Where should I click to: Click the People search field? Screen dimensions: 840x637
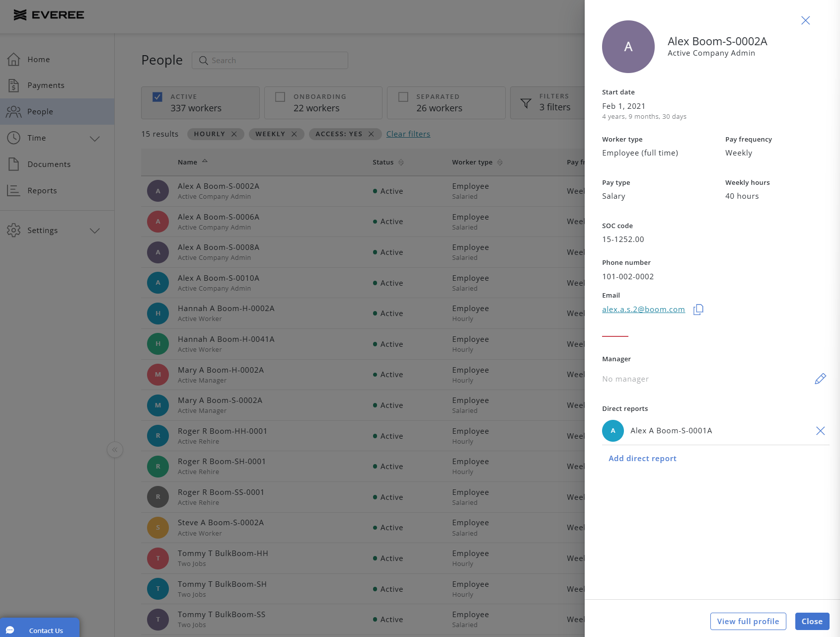click(x=270, y=61)
